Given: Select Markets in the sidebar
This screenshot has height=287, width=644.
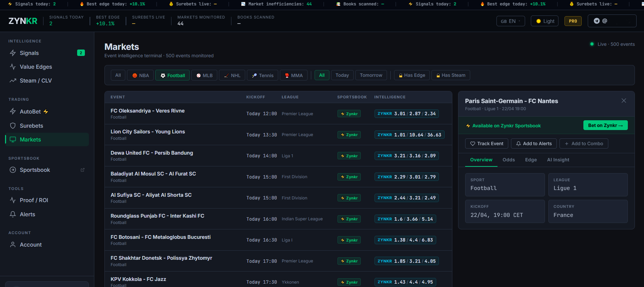Looking at the screenshot, I should 47,139.
